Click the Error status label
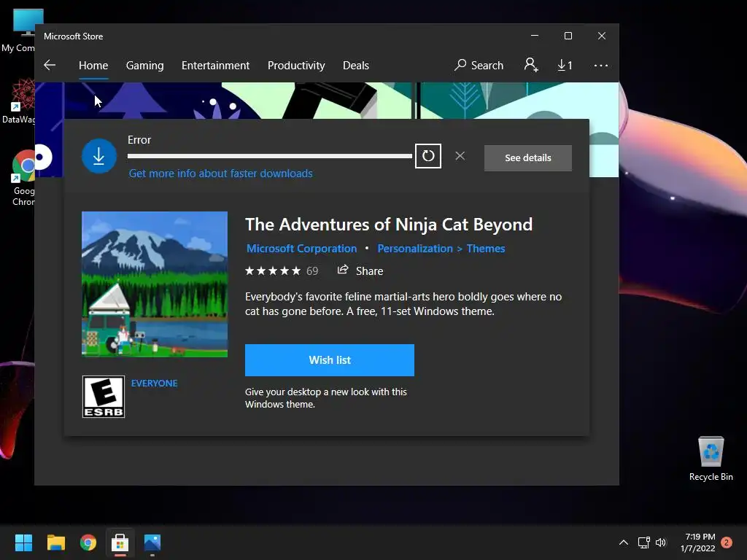This screenshot has height=560, width=747. 139,140
